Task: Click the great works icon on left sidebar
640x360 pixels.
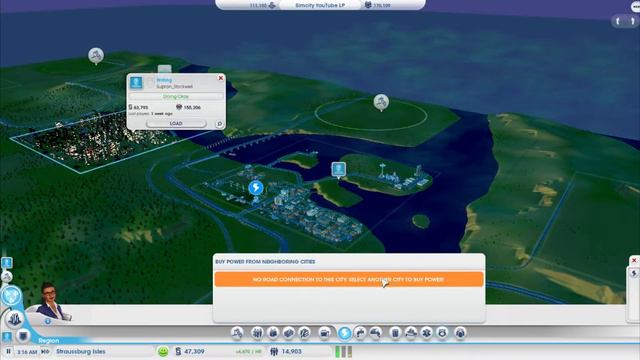Action: (7, 277)
